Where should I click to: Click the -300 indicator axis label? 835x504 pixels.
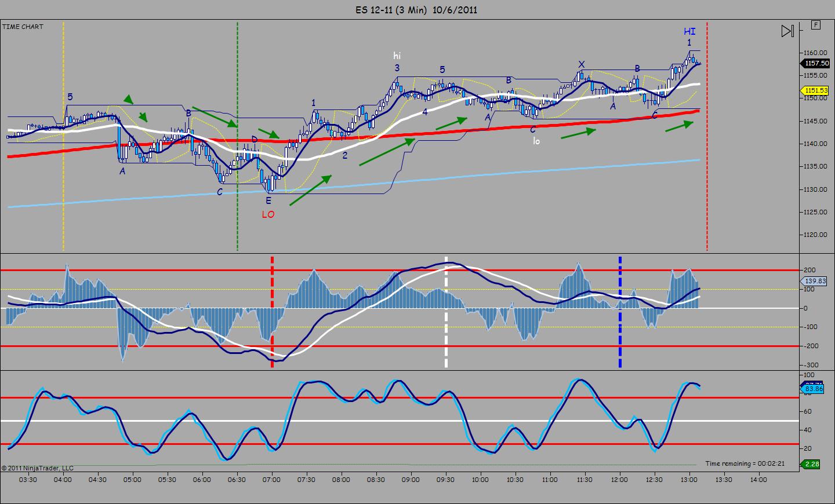(x=810, y=365)
